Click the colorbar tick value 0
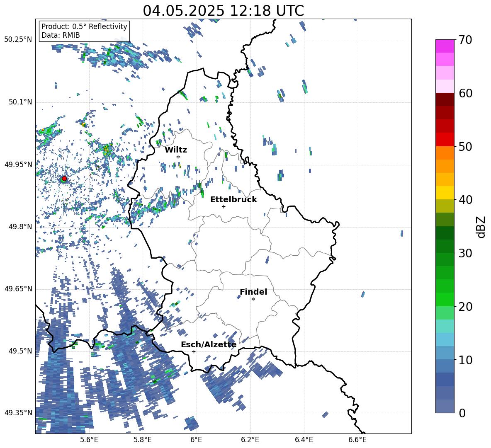The height and width of the screenshot is (448, 491). coord(462,413)
